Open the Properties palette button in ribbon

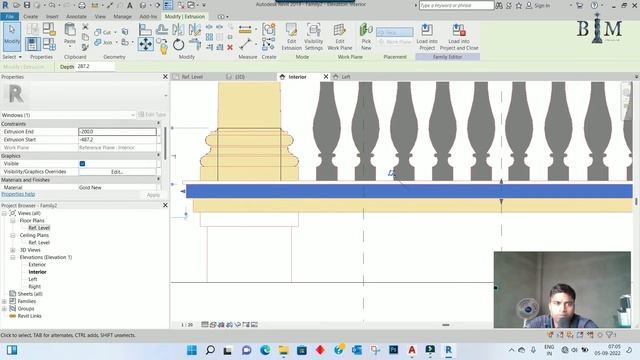[33, 44]
